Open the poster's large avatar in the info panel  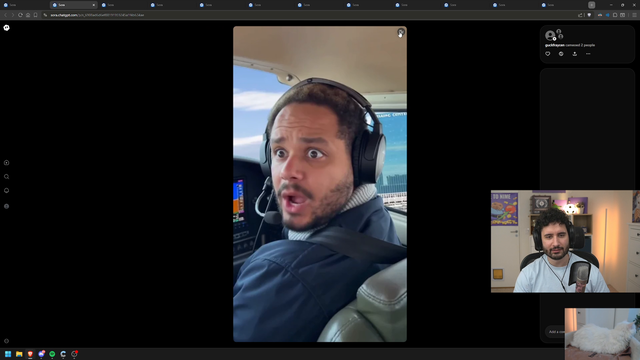point(550,35)
